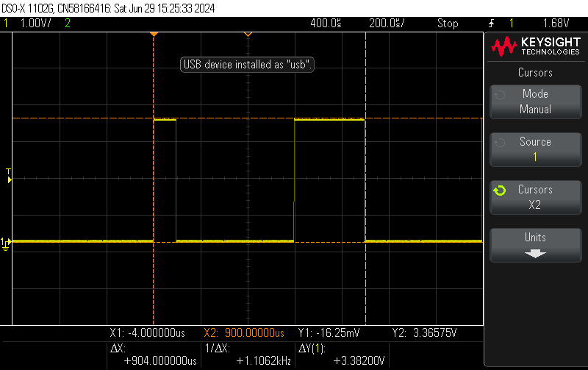Click the Y2 3.36575V cursor readout
588x370 pixels.
coord(424,332)
